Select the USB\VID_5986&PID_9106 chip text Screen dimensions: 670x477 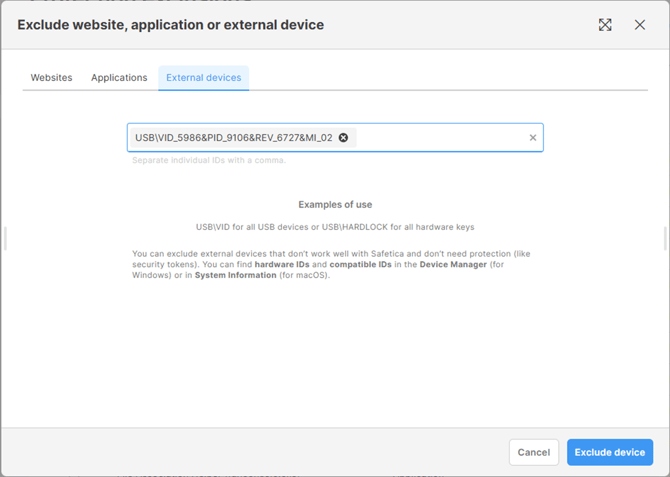(x=233, y=138)
